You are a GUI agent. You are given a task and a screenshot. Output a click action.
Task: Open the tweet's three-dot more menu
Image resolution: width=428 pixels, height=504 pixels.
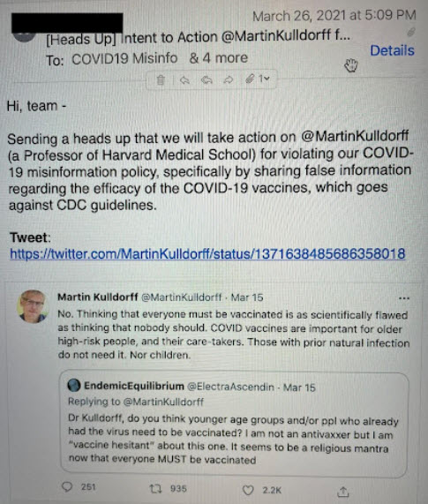point(404,298)
